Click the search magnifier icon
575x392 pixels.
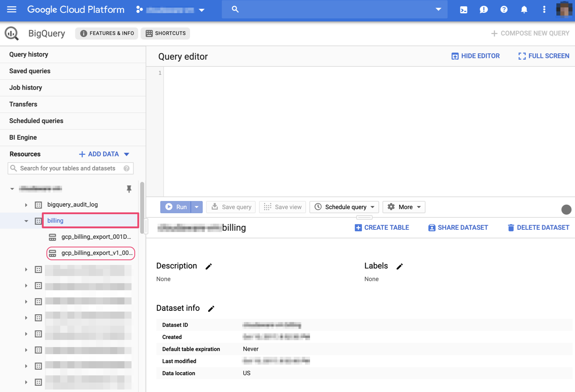pyautogui.click(x=235, y=9)
